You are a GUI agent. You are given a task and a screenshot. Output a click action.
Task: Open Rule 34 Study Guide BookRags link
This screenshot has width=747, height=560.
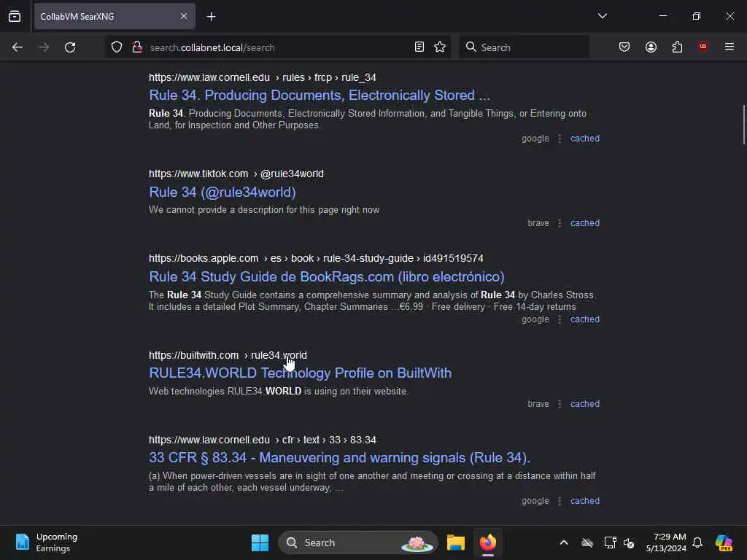click(326, 276)
